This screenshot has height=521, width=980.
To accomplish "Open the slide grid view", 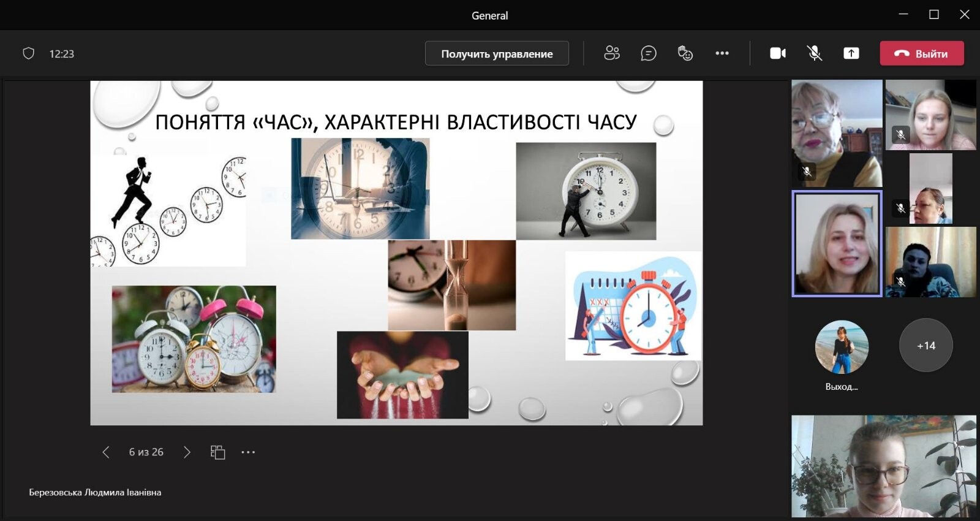I will tap(217, 452).
